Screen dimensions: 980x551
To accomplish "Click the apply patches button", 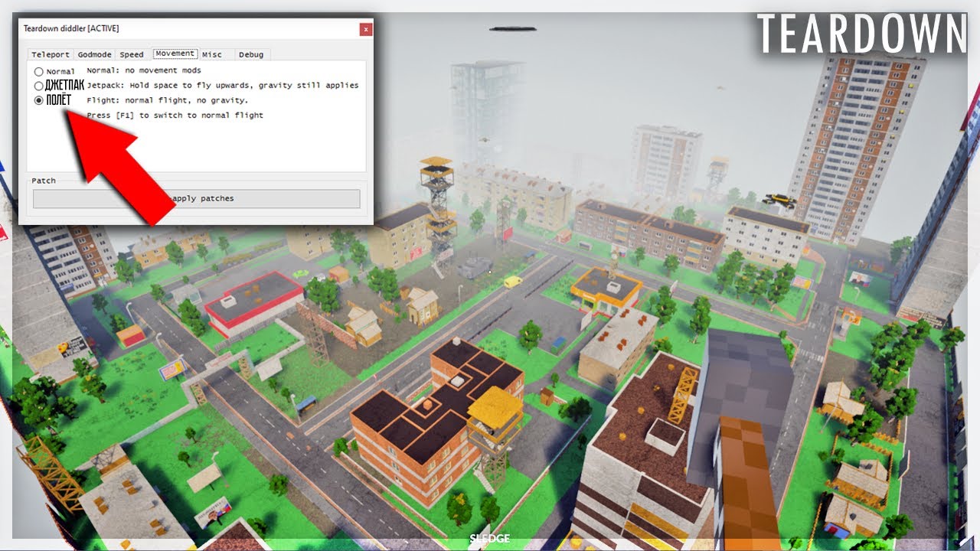I will (196, 199).
